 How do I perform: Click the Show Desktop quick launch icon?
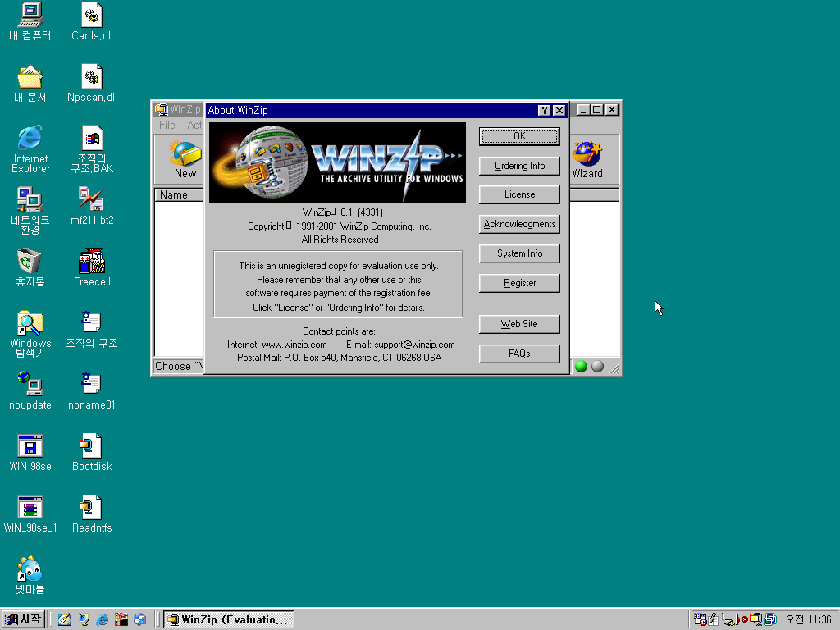coord(65,620)
